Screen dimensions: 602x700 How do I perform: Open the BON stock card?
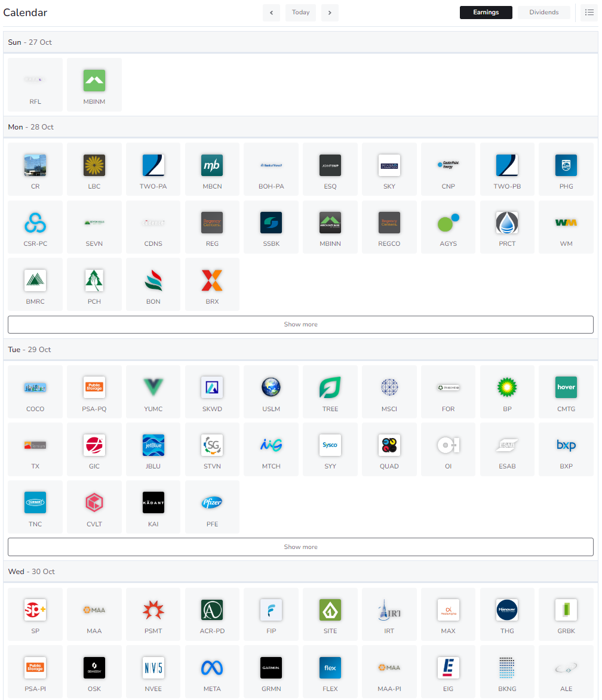(x=153, y=285)
